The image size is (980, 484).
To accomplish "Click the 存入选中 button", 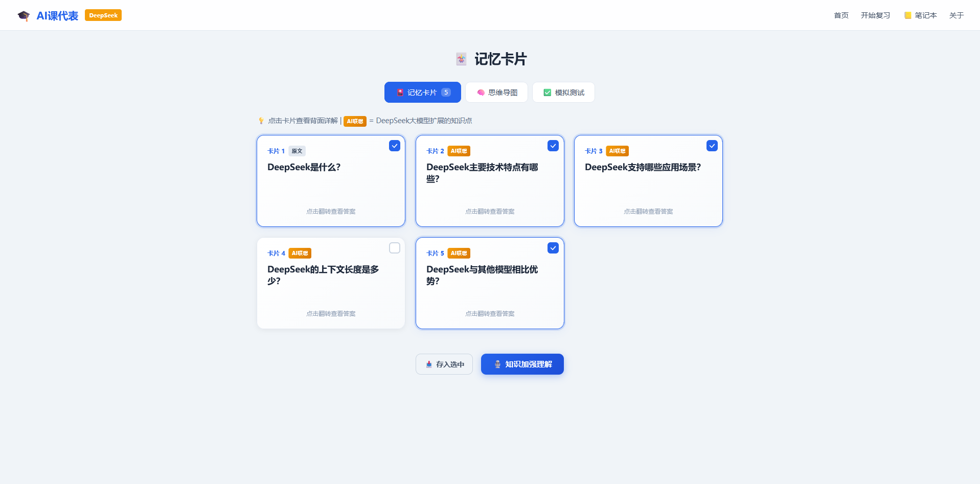I will 444,364.
